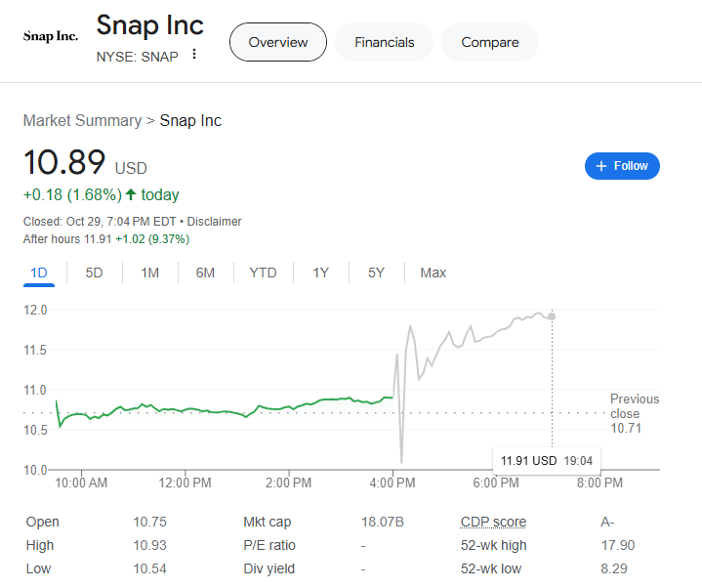Click the Disclaimer link
The width and height of the screenshot is (702, 588).
pyautogui.click(x=215, y=222)
